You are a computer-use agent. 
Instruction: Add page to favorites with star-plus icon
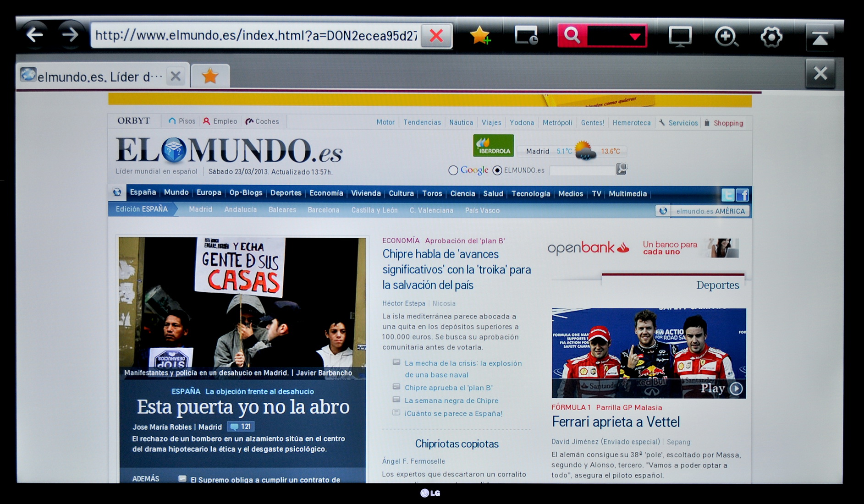(480, 36)
